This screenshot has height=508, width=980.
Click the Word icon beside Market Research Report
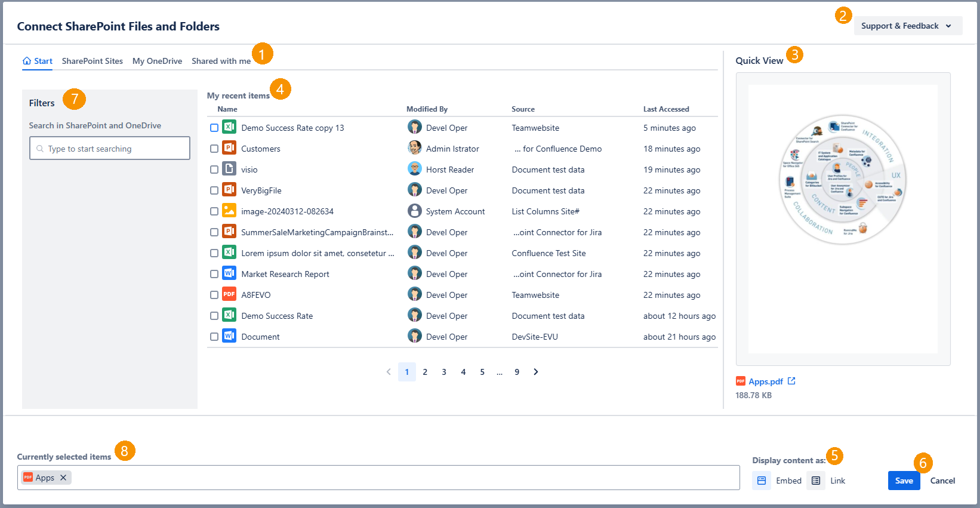click(x=229, y=273)
